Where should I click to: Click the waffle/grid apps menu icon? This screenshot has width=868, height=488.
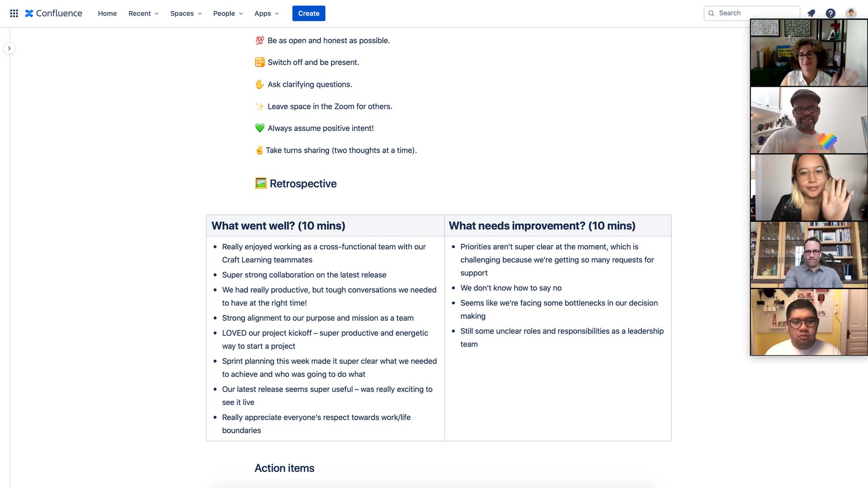pyautogui.click(x=13, y=13)
